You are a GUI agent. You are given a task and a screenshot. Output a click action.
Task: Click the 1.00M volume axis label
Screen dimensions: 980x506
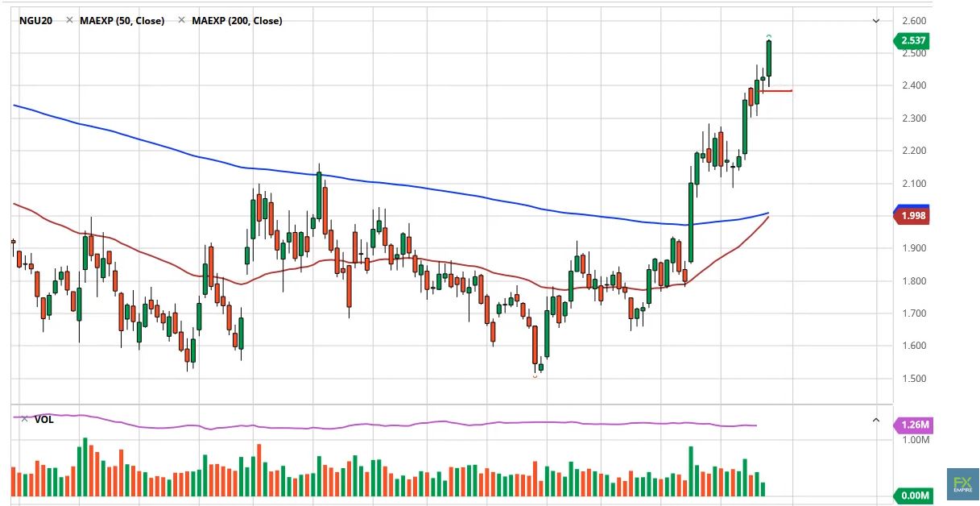(913, 440)
